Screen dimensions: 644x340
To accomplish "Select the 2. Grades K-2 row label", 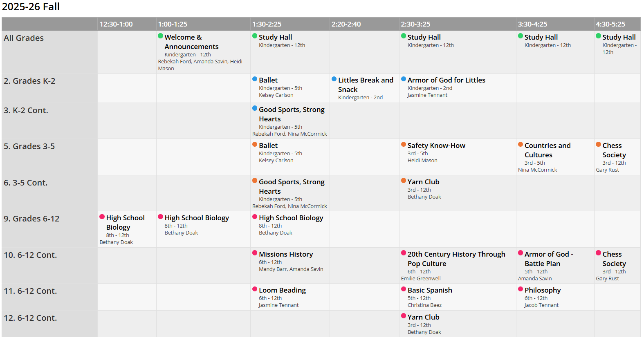I will [29, 81].
